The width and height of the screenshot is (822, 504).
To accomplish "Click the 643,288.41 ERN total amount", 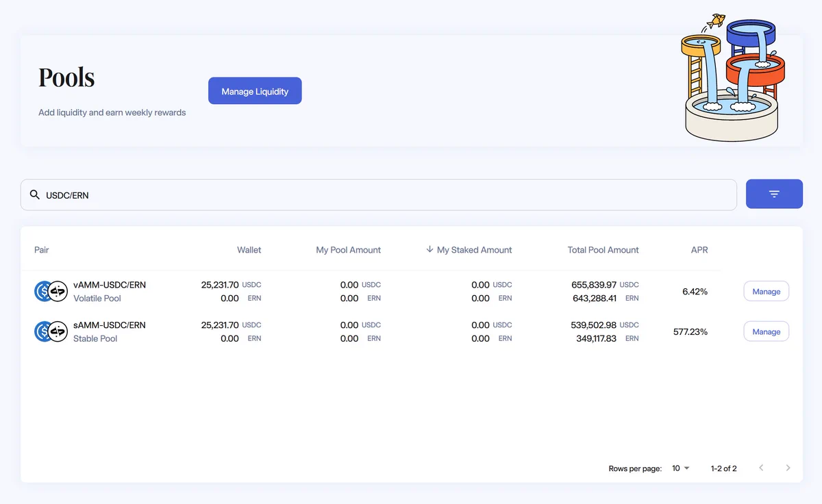I will 605,299.
